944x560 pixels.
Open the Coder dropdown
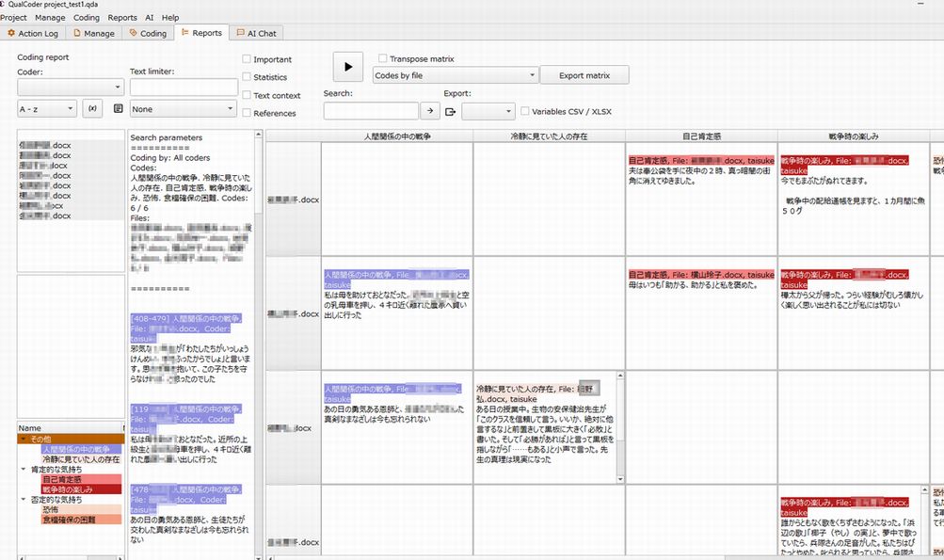71,87
